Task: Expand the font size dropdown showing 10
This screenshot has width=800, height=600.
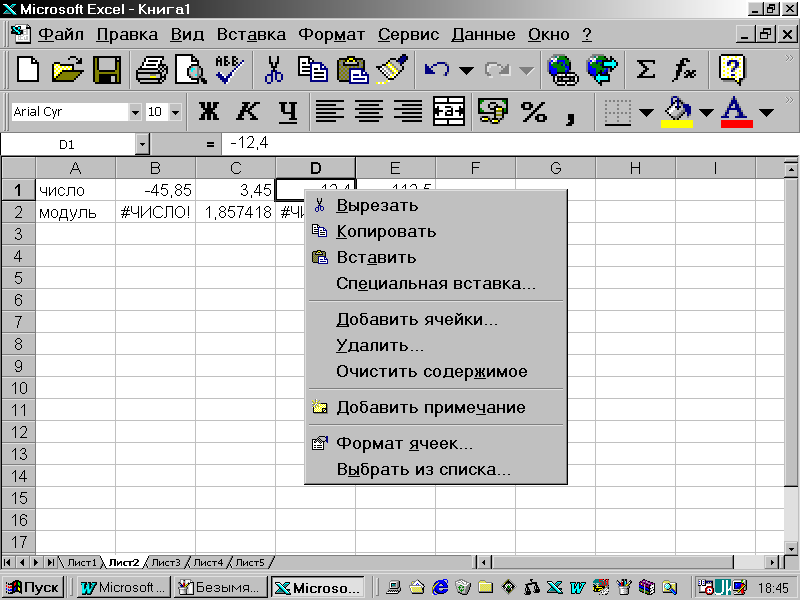Action: coord(176,112)
